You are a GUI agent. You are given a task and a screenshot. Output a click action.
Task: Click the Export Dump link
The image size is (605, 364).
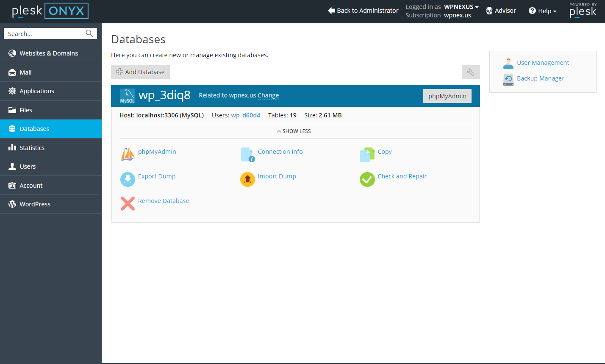point(157,176)
